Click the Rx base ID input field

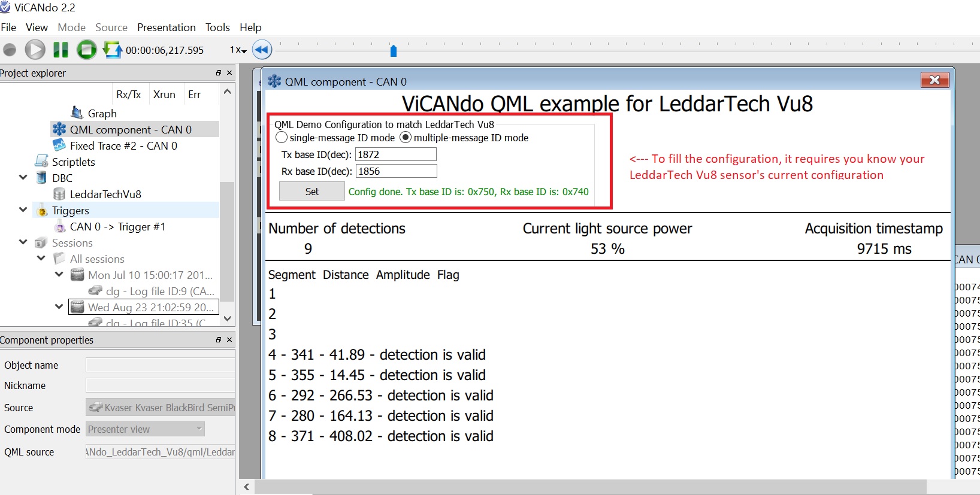[x=396, y=171]
